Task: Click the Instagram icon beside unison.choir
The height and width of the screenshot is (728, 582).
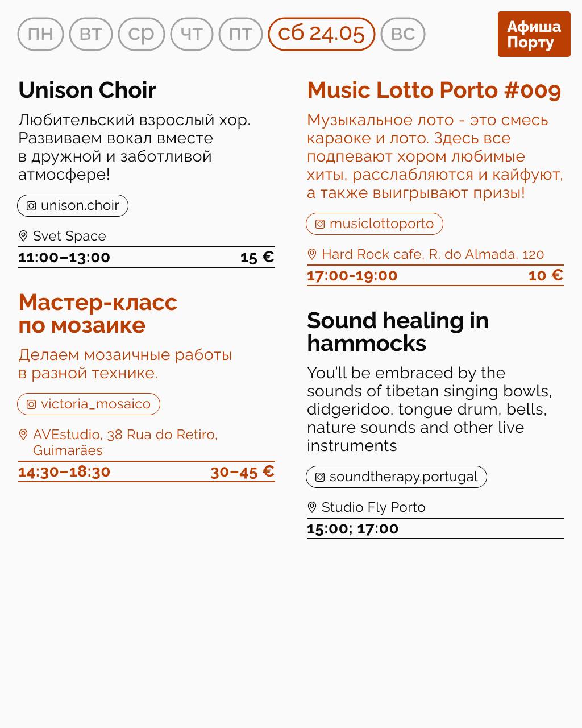Action: [32, 206]
